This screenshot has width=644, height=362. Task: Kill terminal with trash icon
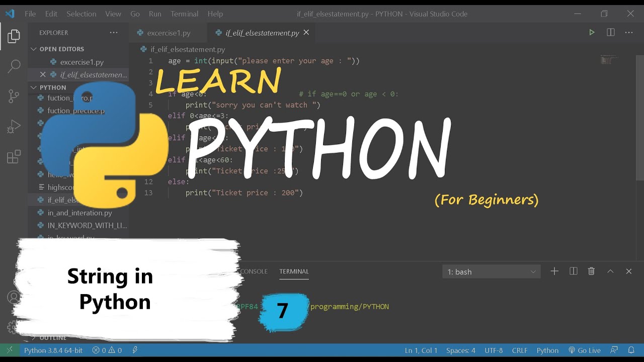592,271
